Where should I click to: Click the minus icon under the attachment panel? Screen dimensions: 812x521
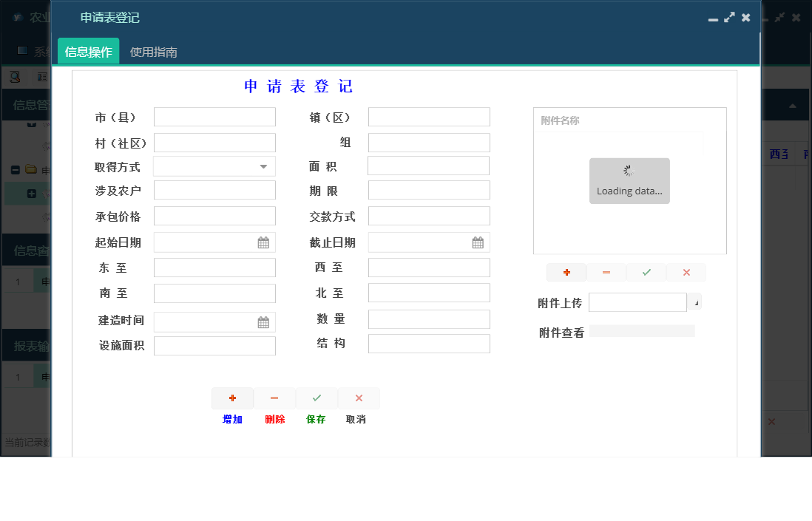[606, 272]
